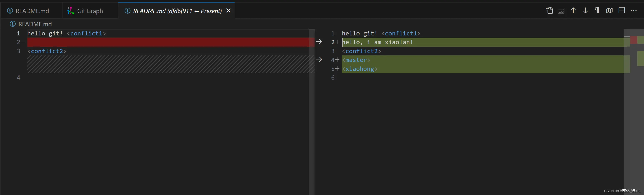This screenshot has width=644, height=195.
Task: Go to next change arrow
Action: [585, 10]
